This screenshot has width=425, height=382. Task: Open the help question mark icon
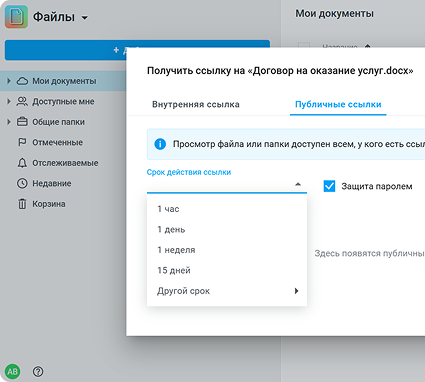(38, 371)
